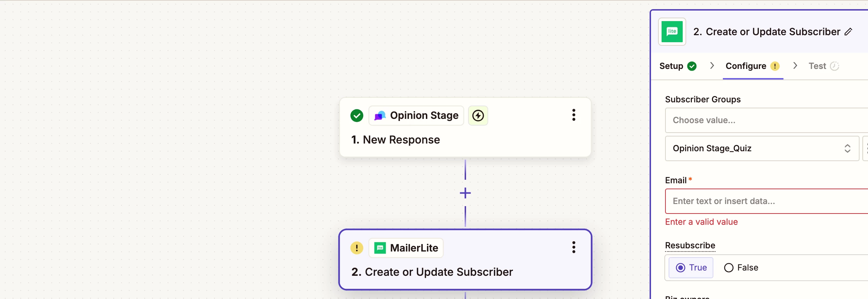The width and height of the screenshot is (868, 299).
Task: Click the chevron between Setup and Configure
Action: click(712, 66)
